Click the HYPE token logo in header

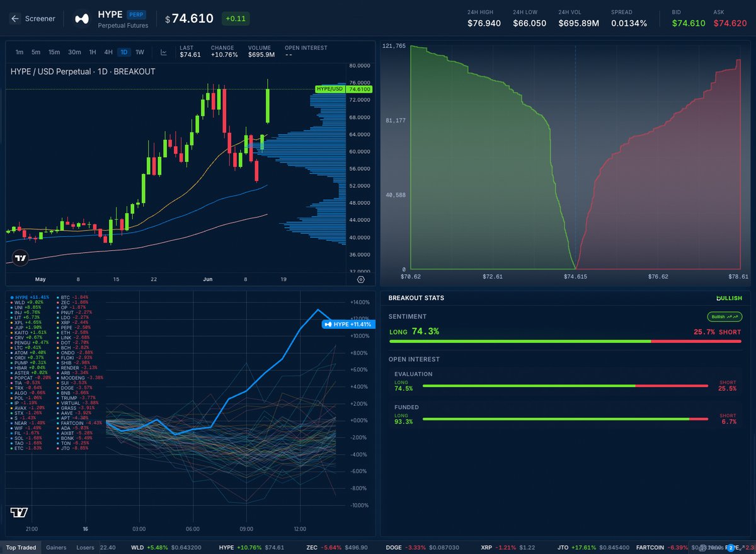82,19
